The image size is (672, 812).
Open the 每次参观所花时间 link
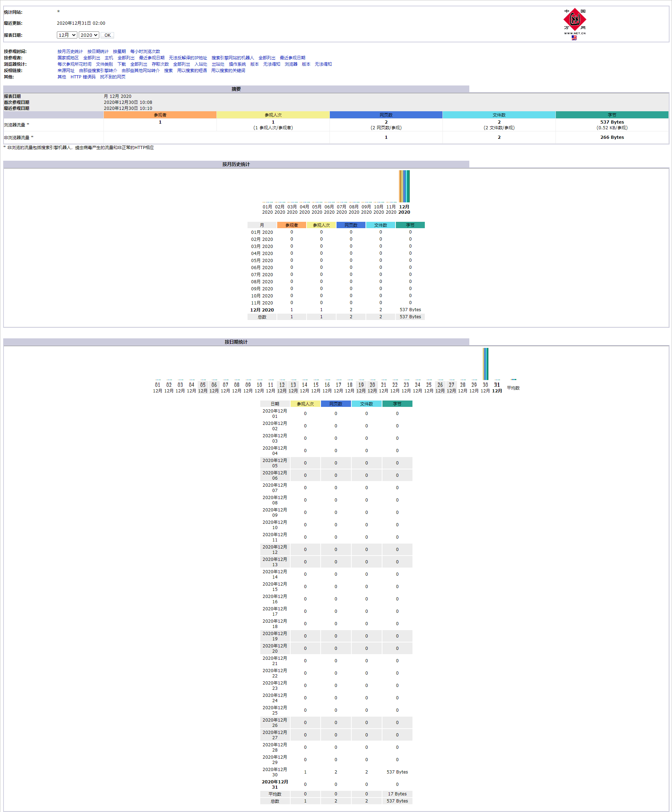75,64
